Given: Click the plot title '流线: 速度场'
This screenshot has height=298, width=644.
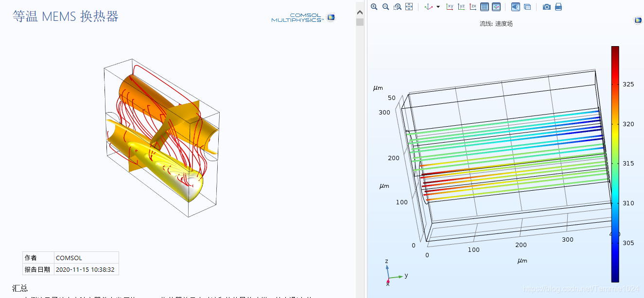Looking at the screenshot, I should [496, 23].
